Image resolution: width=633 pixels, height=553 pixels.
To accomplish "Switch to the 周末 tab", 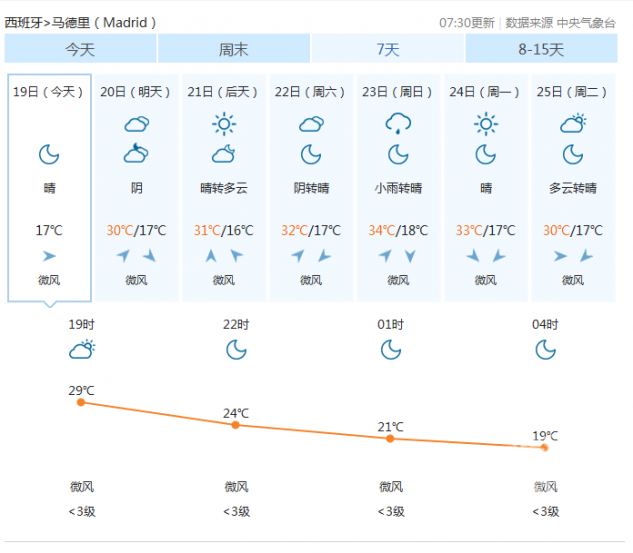I will pos(234,48).
